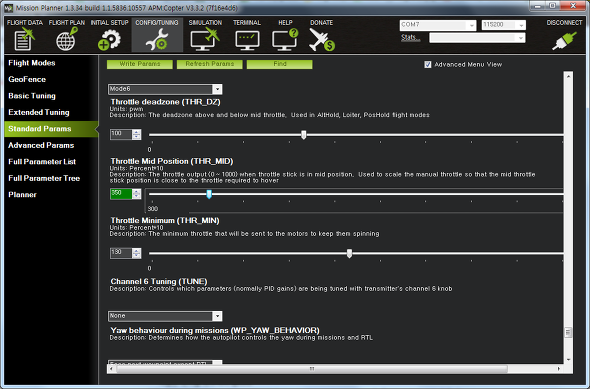Screen dimensions: 590x389
Task: Click the Find button
Action: tap(280, 64)
